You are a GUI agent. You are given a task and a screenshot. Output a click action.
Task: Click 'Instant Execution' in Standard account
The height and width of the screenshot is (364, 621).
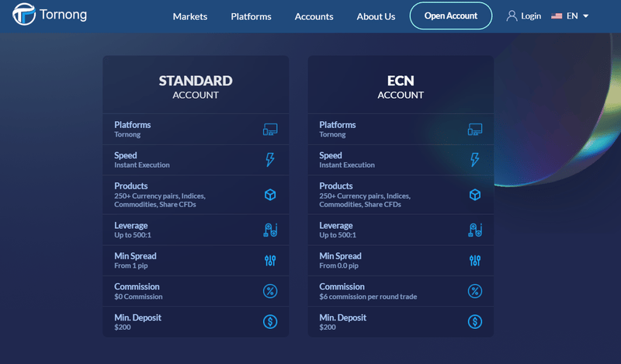coord(142,165)
